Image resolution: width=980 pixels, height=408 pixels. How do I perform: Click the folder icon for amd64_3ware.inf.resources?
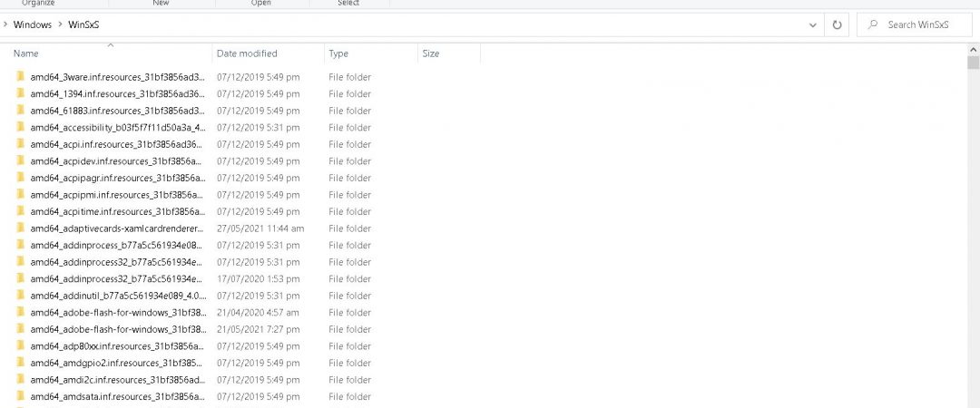click(x=19, y=77)
